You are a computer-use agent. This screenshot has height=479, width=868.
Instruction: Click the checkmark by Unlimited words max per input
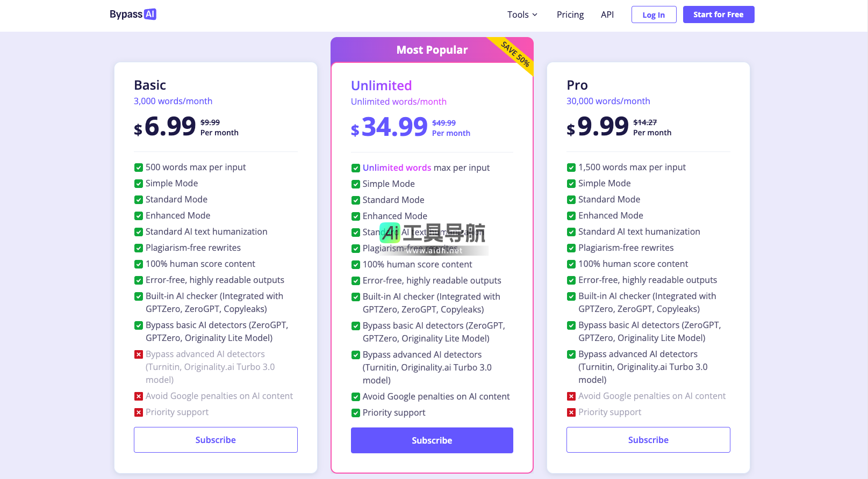(356, 168)
